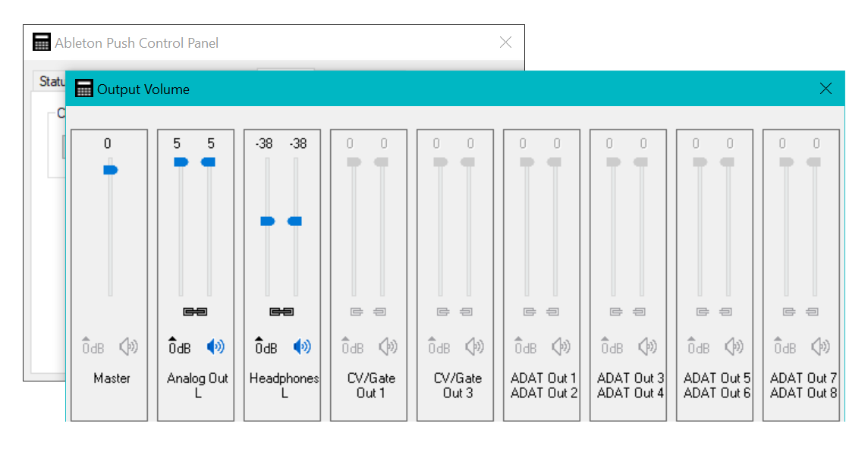Close the Output Volume window

click(826, 89)
